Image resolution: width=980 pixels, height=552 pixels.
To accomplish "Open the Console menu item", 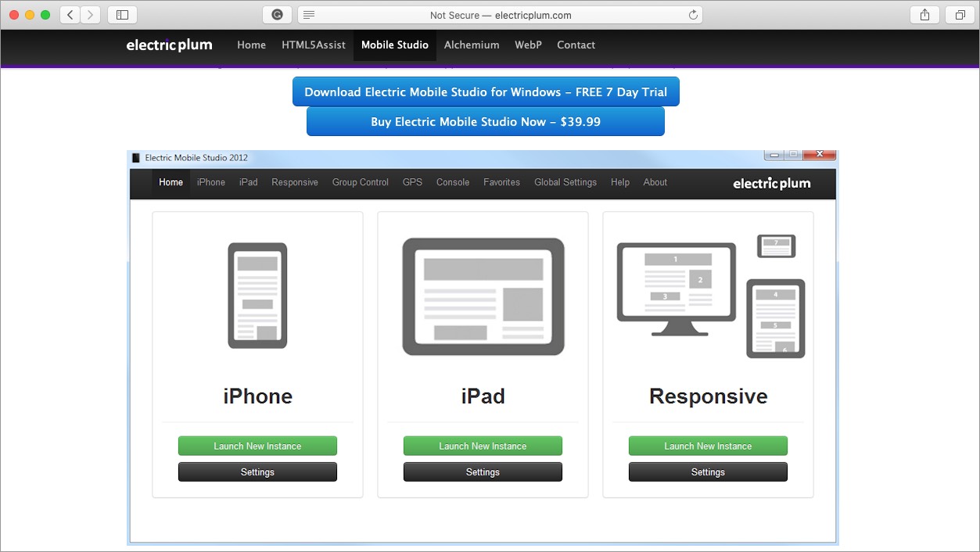I will 452,182.
